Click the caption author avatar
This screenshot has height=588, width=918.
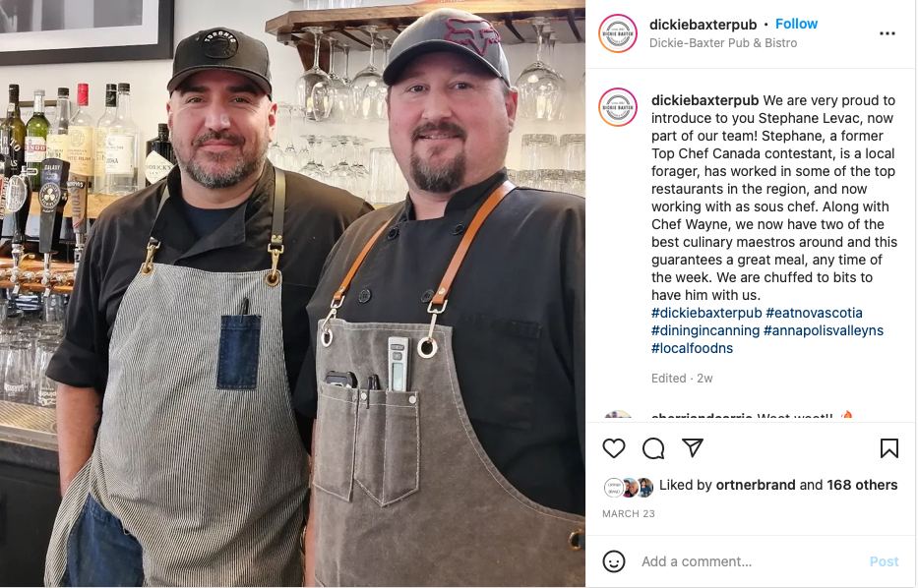click(x=618, y=107)
